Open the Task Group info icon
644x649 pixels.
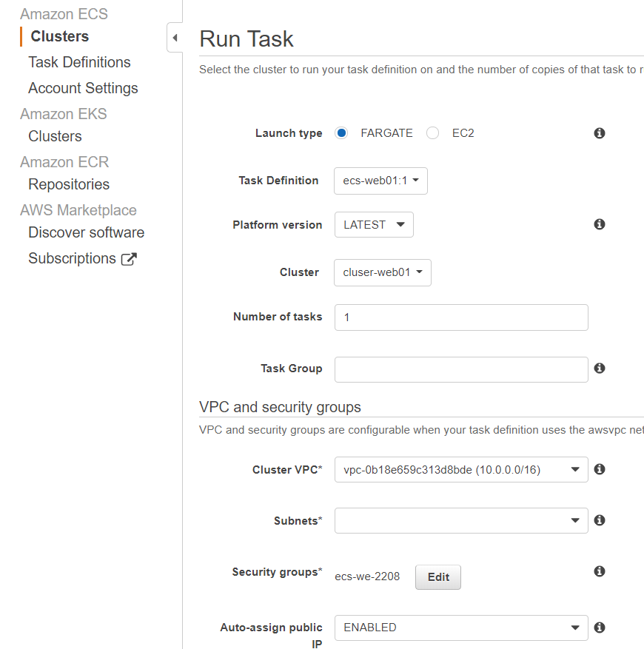click(600, 368)
